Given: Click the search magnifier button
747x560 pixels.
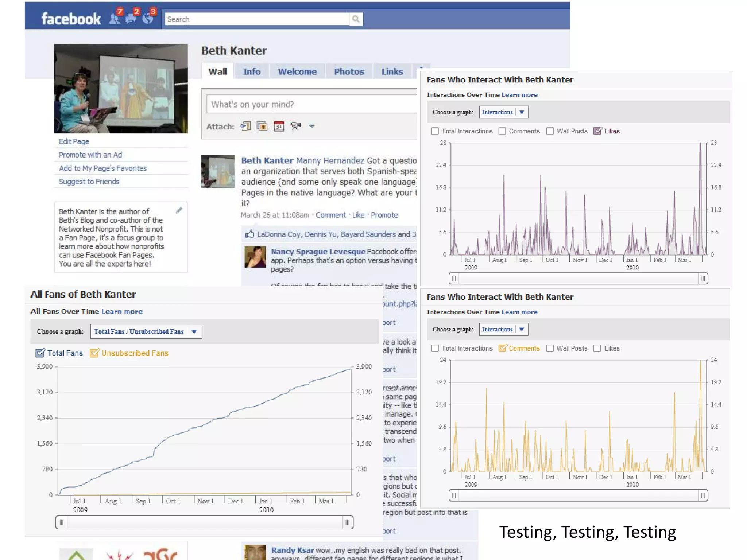Looking at the screenshot, I should pyautogui.click(x=356, y=19).
